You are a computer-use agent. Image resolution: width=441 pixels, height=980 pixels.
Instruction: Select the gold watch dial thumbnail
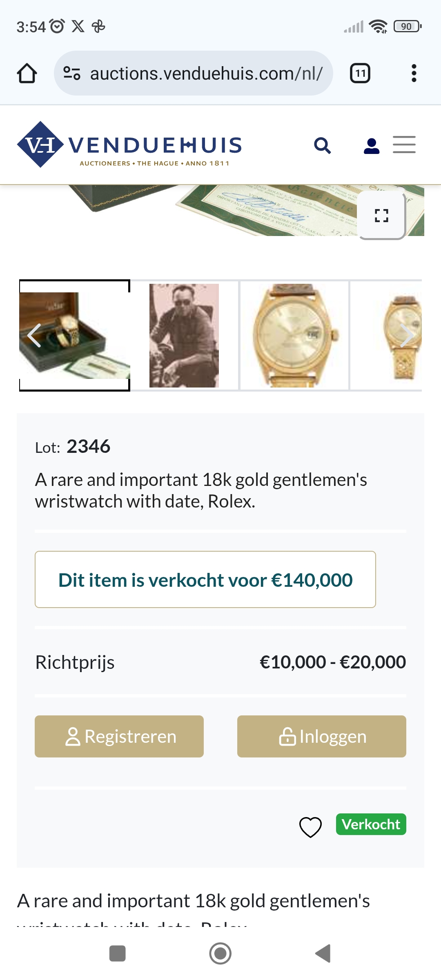coord(294,335)
